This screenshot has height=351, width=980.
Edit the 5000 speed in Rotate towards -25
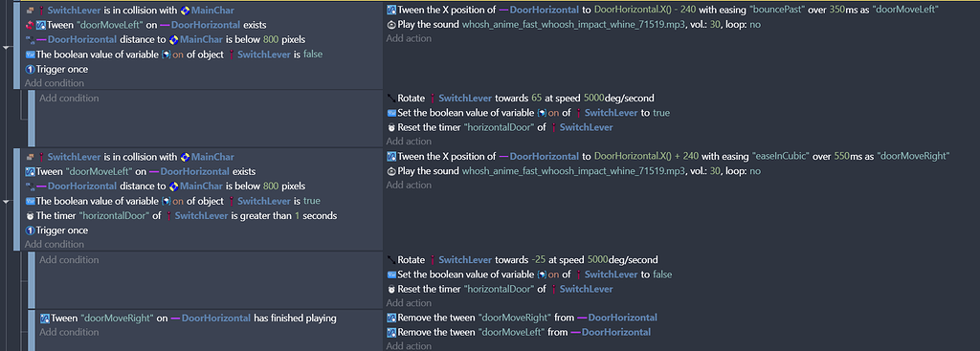coord(598,260)
